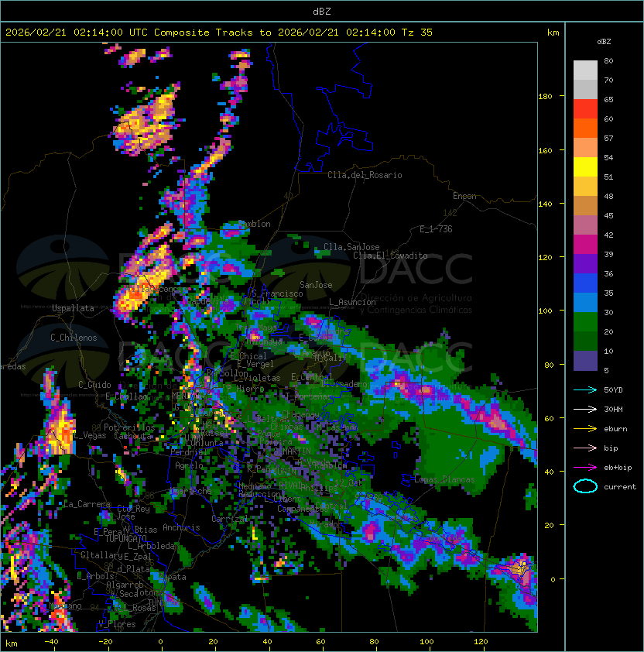644x652 pixels.
Task: Click the '65' value on dBZ scale
Action: point(608,99)
